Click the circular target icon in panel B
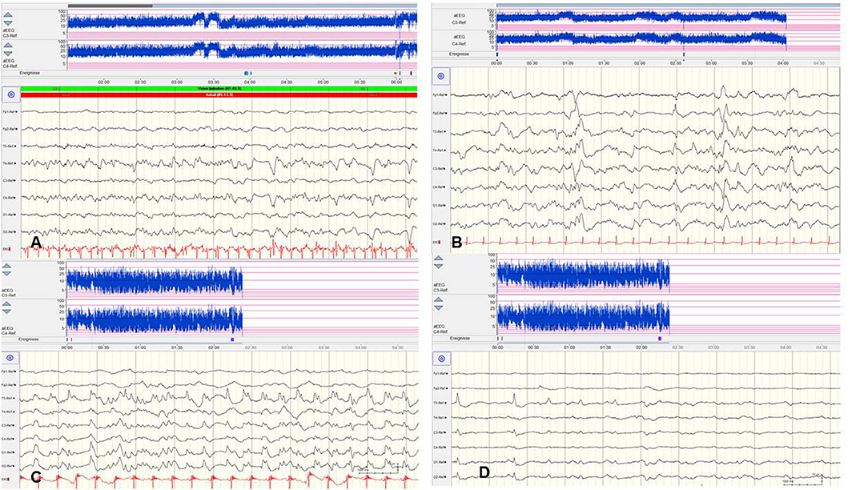Viewport: 868px width, 490px height. tap(440, 76)
